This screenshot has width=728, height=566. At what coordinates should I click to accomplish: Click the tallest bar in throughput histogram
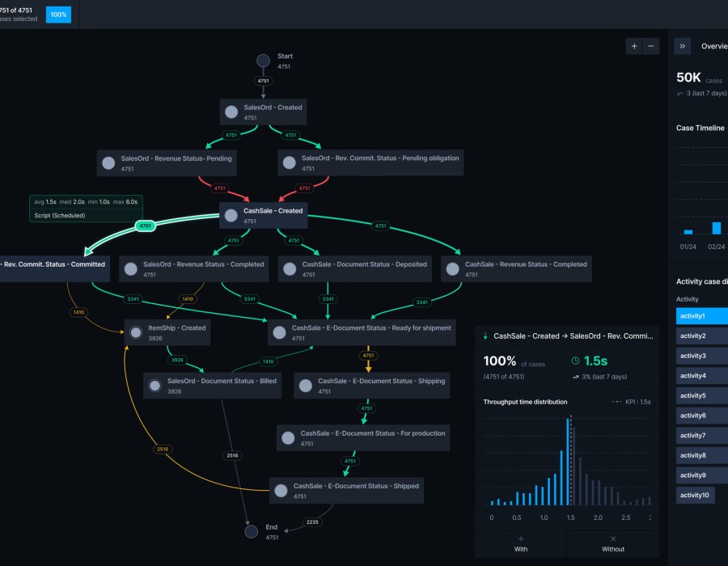pyautogui.click(x=567, y=461)
